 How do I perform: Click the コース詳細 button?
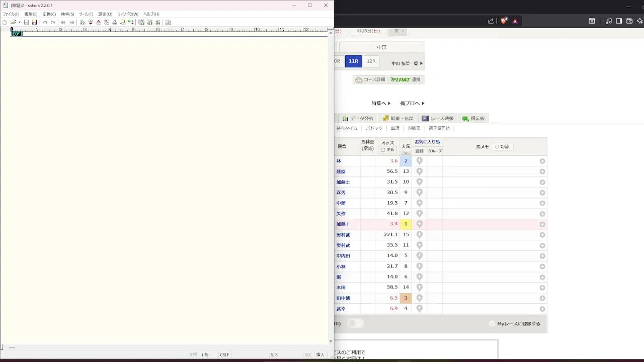(x=370, y=79)
